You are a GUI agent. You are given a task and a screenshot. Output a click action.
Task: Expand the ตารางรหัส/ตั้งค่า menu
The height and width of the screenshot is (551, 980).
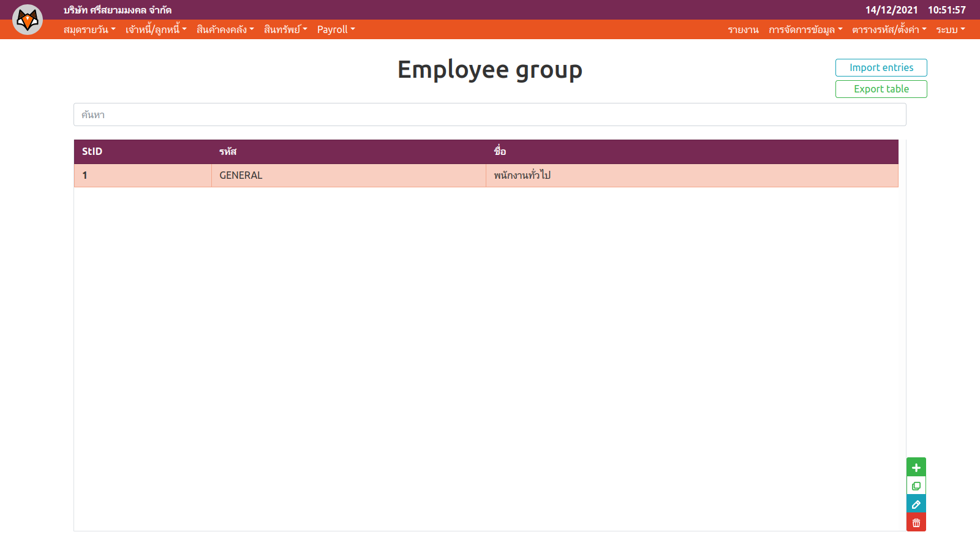(889, 29)
